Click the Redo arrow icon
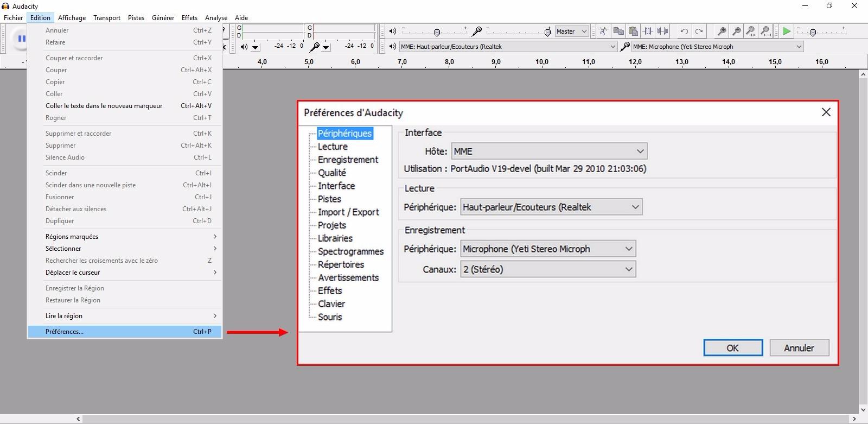 coord(699,31)
